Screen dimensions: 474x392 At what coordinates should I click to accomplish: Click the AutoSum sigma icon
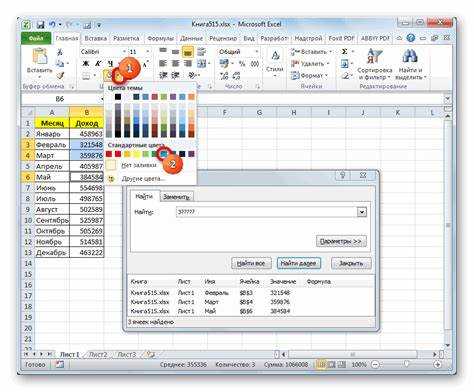[344, 51]
